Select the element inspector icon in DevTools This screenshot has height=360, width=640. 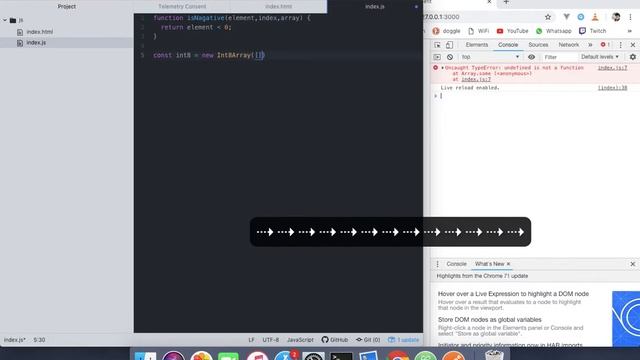click(437, 45)
